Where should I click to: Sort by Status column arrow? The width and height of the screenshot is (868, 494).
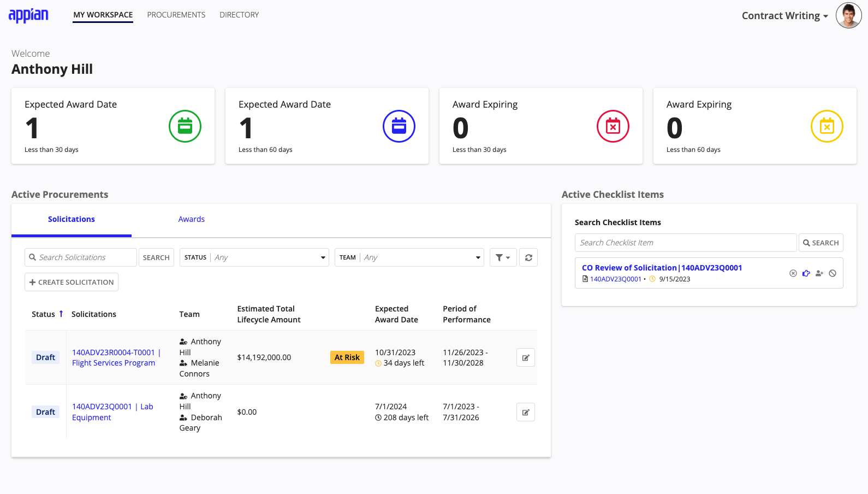click(x=61, y=314)
